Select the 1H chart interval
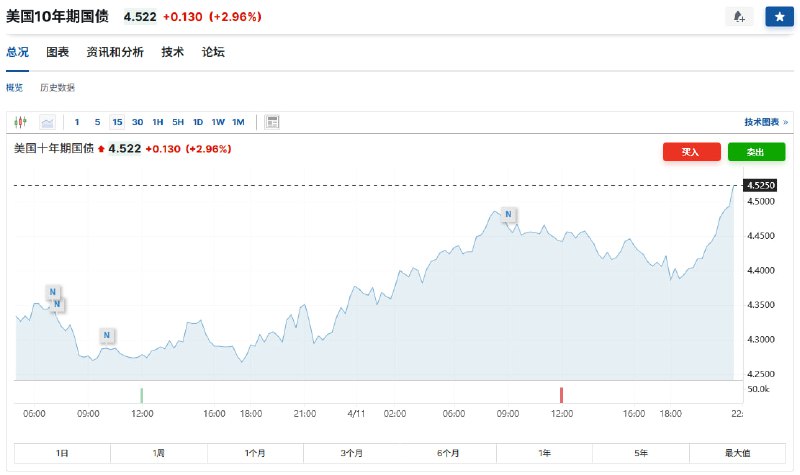The width and height of the screenshot is (800, 475). pyautogui.click(x=157, y=122)
